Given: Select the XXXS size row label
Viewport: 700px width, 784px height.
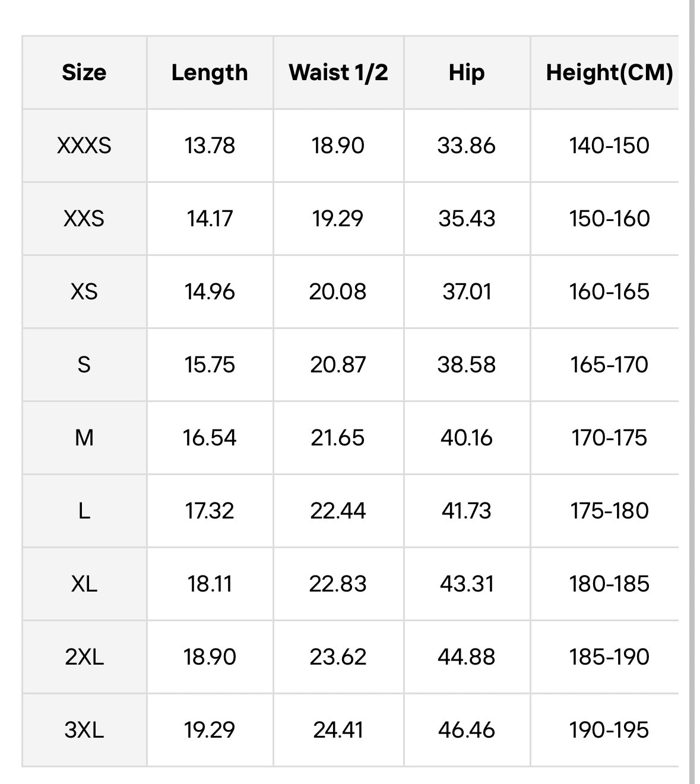Looking at the screenshot, I should [84, 146].
